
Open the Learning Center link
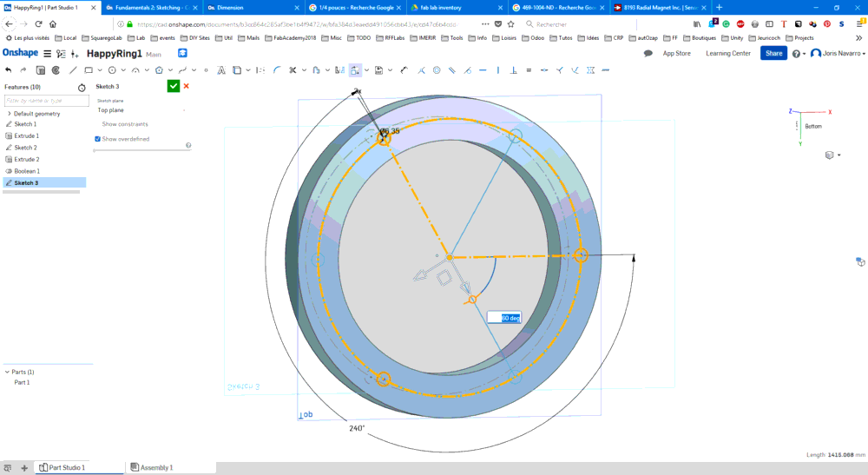click(x=728, y=54)
